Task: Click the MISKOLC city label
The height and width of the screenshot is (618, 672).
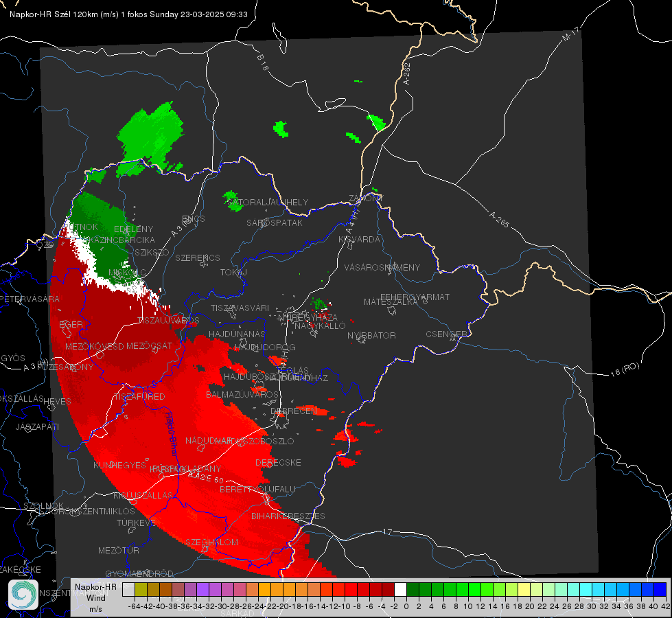Action: [x=127, y=273]
